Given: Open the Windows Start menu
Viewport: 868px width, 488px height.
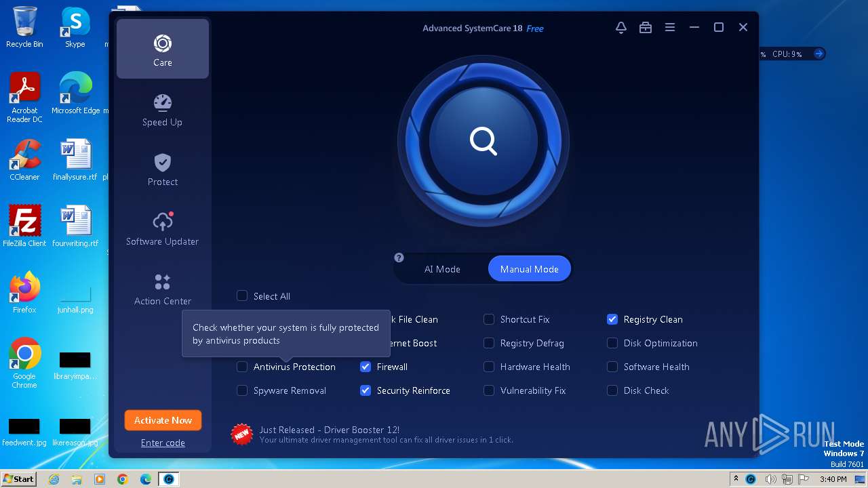Looking at the screenshot, I should pos(18,479).
